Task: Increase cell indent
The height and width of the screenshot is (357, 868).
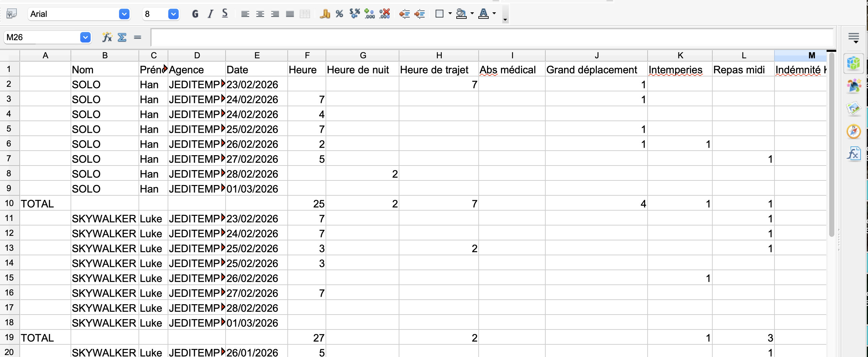Action: click(x=419, y=14)
